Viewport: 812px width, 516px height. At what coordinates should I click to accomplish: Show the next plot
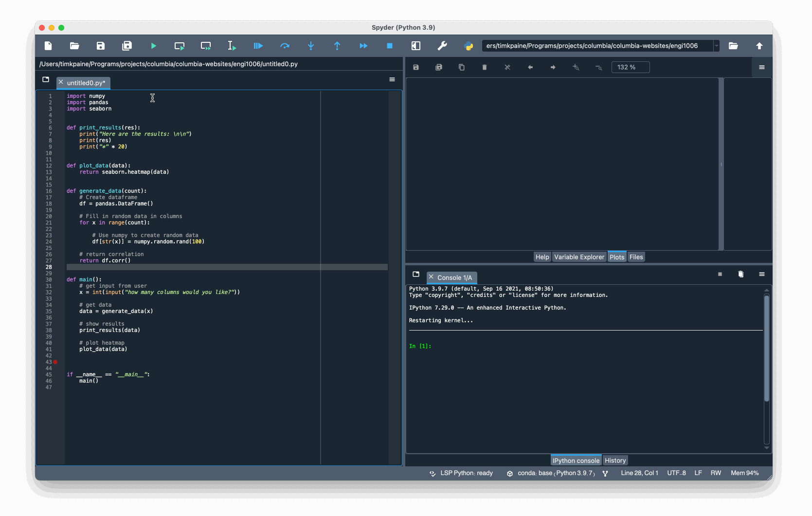pos(553,67)
